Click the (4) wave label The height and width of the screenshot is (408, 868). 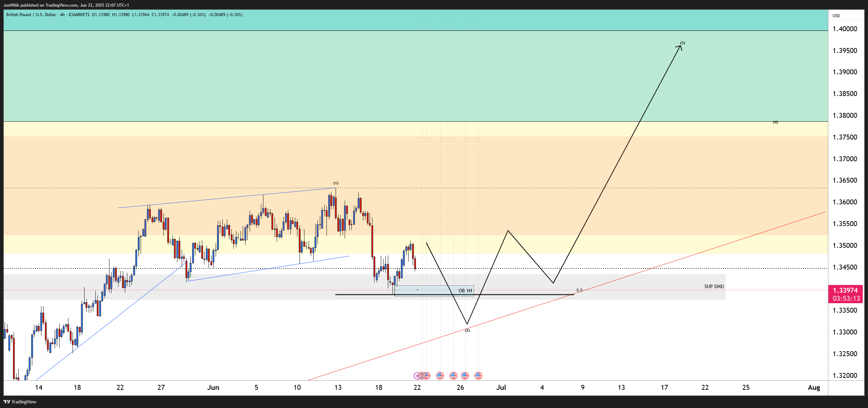pos(775,122)
